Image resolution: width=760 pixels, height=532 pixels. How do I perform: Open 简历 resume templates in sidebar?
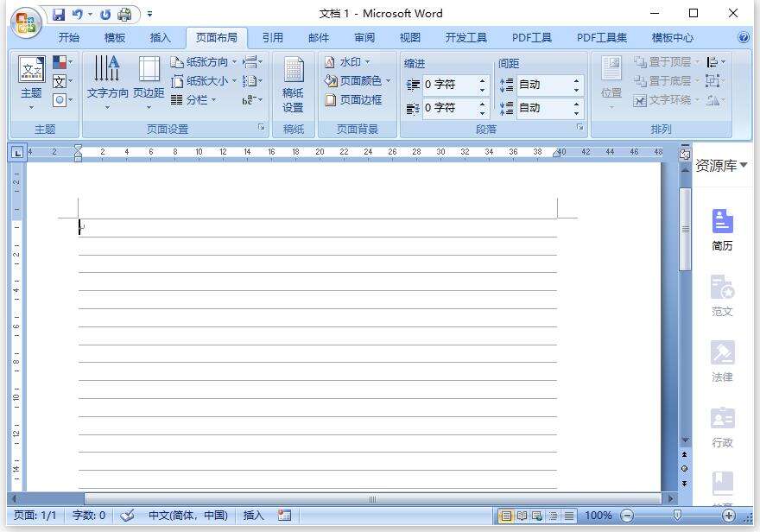[x=722, y=230]
